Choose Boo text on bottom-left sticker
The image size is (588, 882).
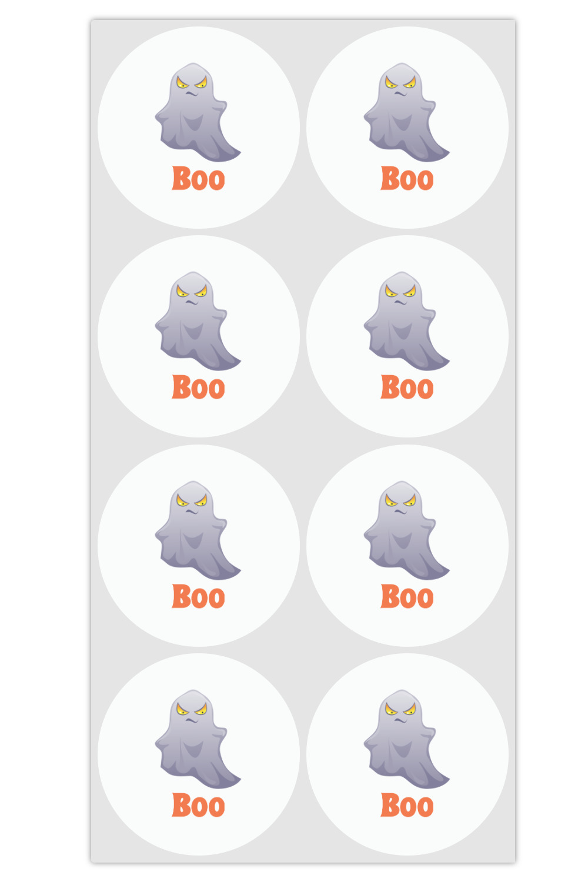pos(198,805)
